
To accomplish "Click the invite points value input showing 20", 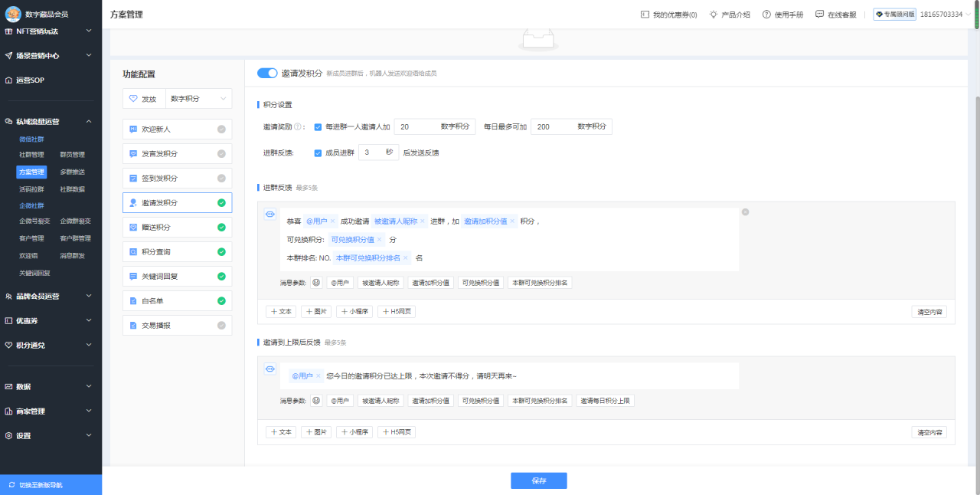I will tap(429, 126).
